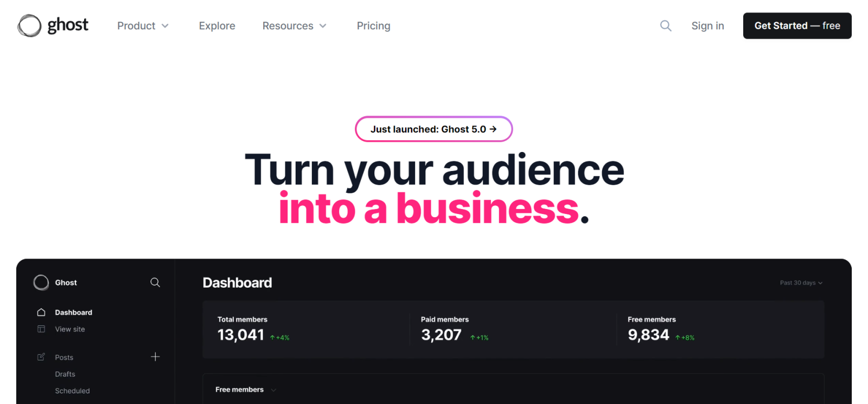Click the Ghost logo in the top navigation
868x404 pixels.
pos(52,25)
